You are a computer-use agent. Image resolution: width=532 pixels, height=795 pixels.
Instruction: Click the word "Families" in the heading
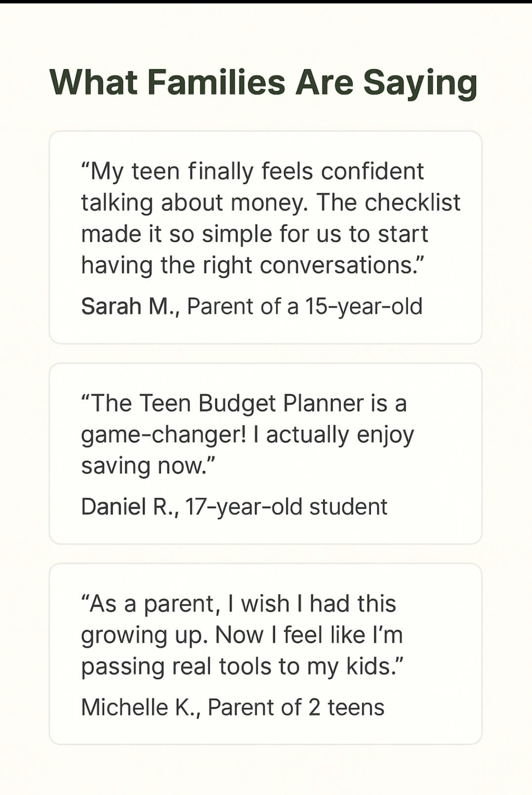[x=216, y=83]
